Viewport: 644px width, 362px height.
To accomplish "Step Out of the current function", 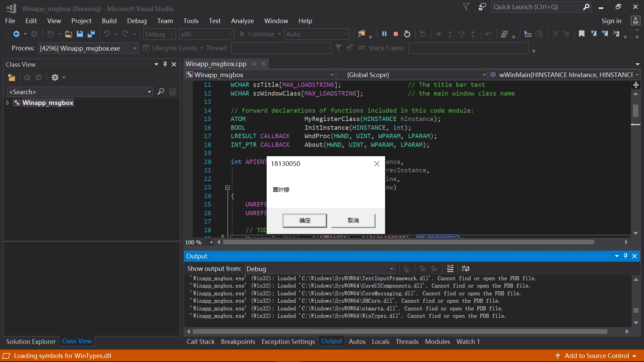I will [x=473, y=34].
